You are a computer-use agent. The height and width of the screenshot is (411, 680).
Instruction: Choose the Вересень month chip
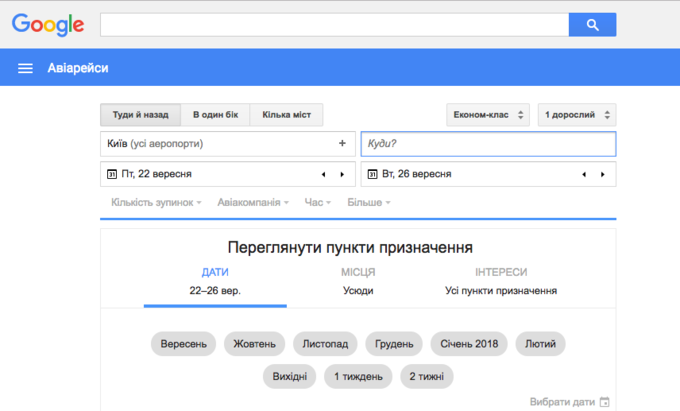183,344
